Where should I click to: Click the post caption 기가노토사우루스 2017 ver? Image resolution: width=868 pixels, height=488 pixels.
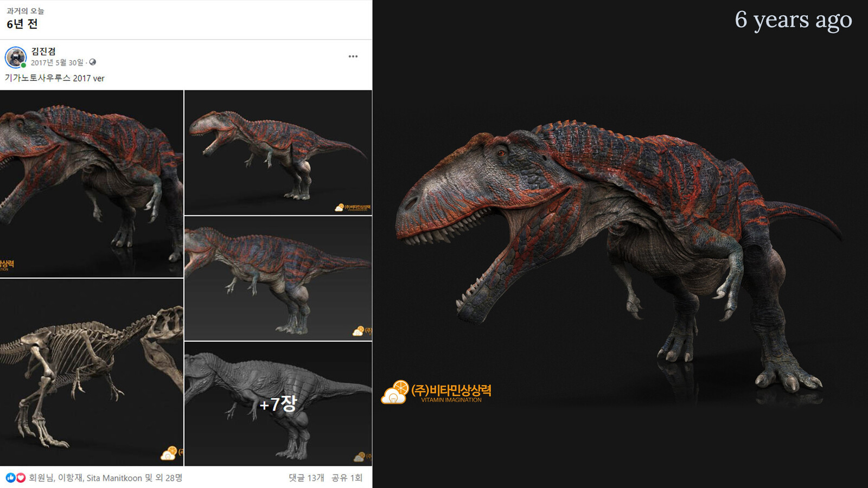55,78
